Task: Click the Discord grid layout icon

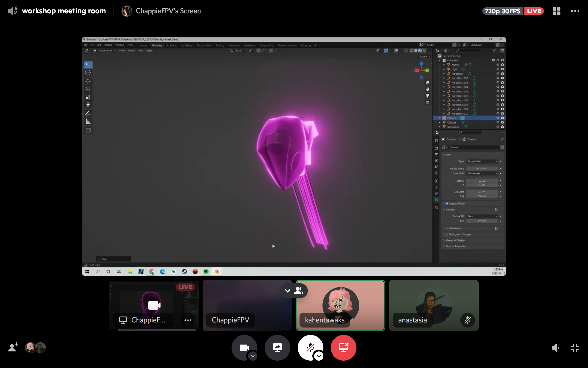Action: click(x=557, y=11)
